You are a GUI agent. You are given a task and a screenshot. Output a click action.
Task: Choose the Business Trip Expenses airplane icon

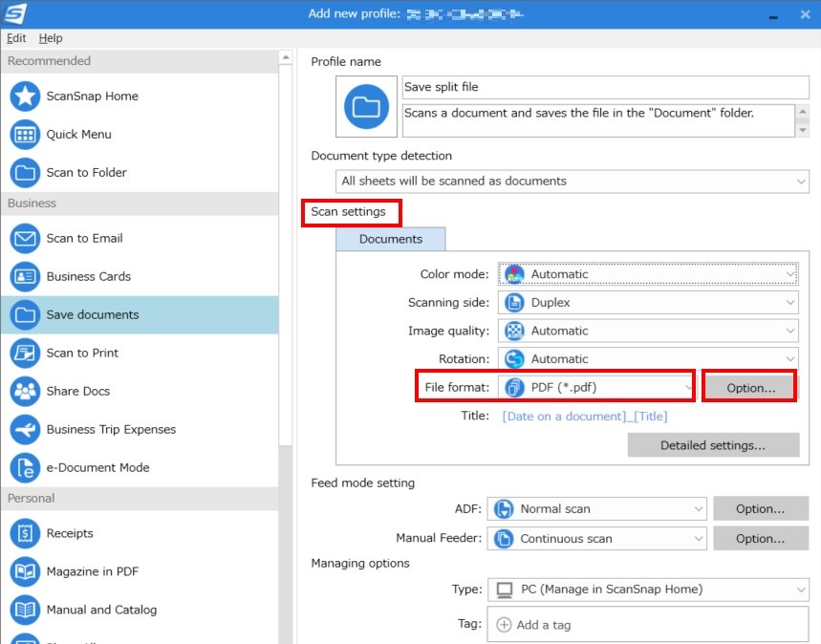(25, 430)
